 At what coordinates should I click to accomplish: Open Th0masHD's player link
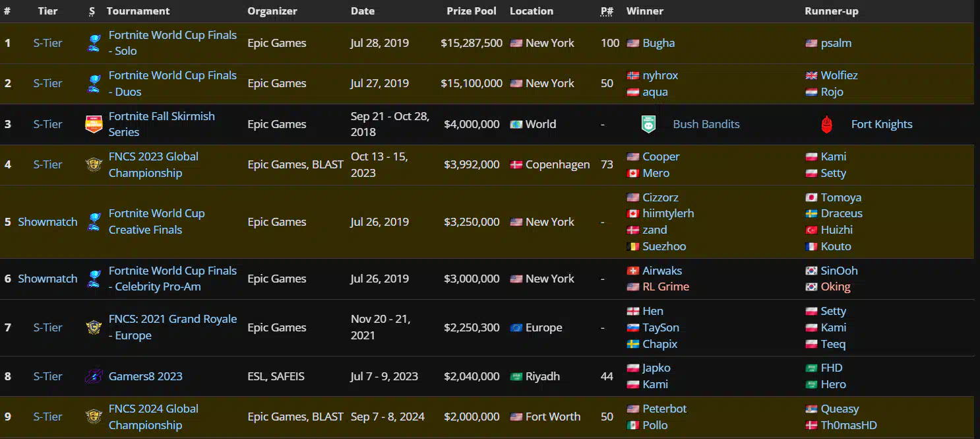pyautogui.click(x=849, y=425)
